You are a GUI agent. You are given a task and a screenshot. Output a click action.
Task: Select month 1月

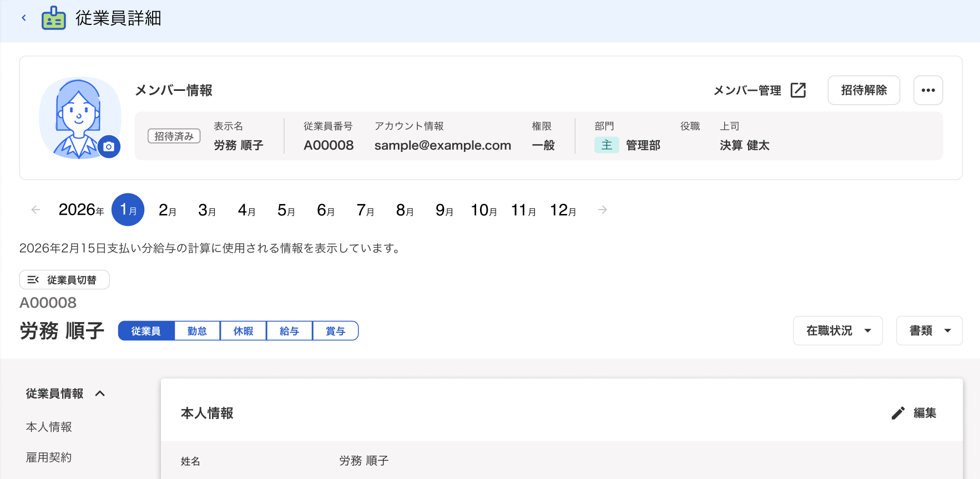(128, 210)
